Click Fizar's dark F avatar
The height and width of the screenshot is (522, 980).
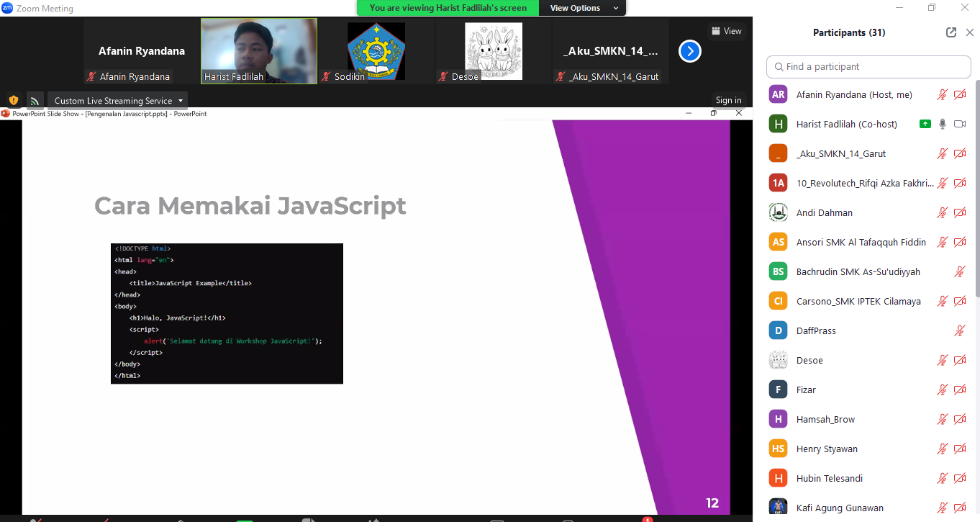pyautogui.click(x=778, y=390)
